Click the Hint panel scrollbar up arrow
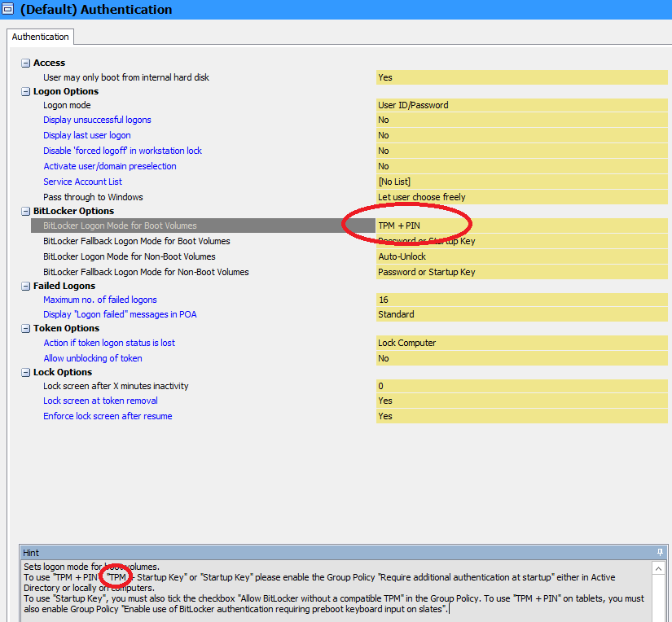Screen dimensions: 672x622 coord(658,568)
